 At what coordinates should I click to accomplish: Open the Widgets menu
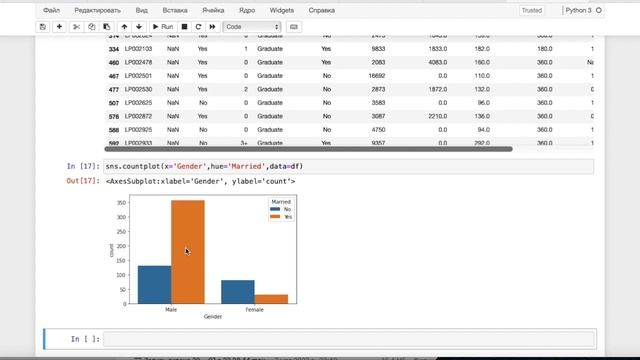pos(282,10)
